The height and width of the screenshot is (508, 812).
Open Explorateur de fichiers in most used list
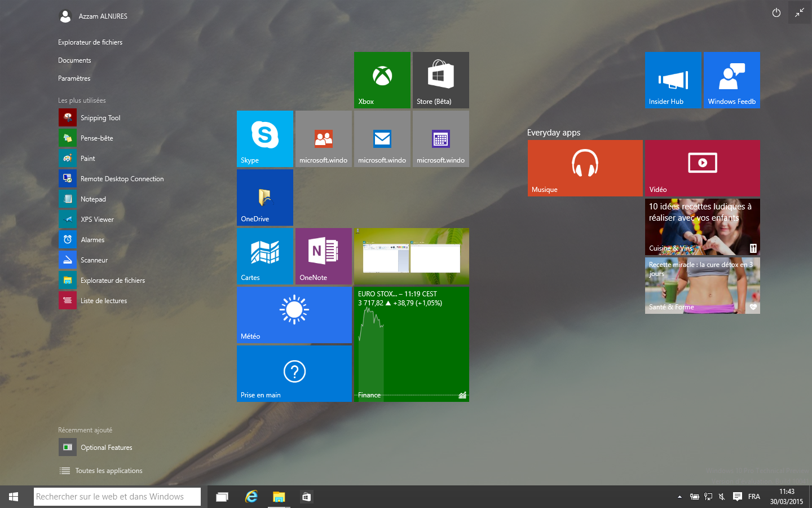coord(101,280)
